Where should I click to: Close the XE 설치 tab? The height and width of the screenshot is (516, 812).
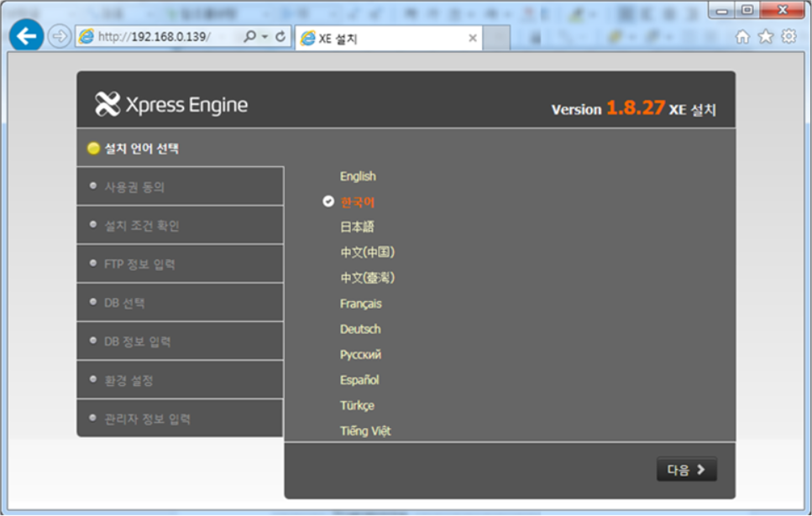(x=472, y=38)
